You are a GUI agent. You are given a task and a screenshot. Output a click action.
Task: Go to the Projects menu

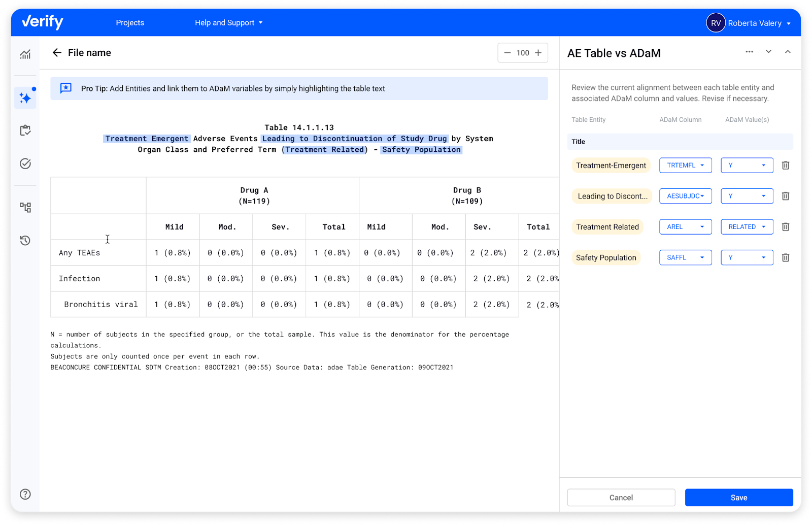click(129, 22)
